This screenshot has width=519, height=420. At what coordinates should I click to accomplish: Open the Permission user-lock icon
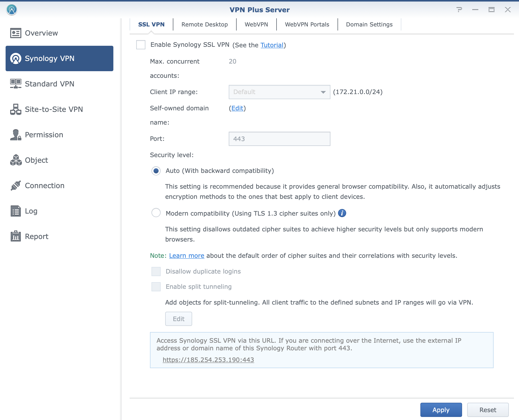[x=16, y=135]
